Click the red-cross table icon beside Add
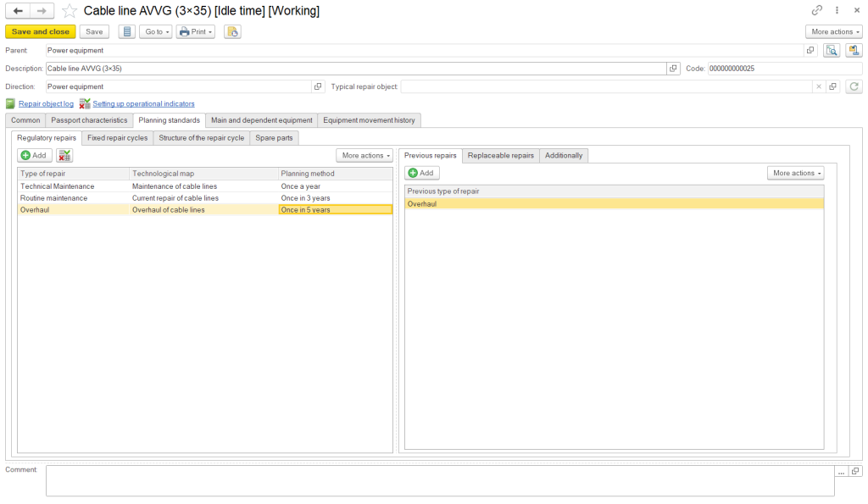Image resolution: width=868 pixels, height=504 pixels. tap(64, 156)
